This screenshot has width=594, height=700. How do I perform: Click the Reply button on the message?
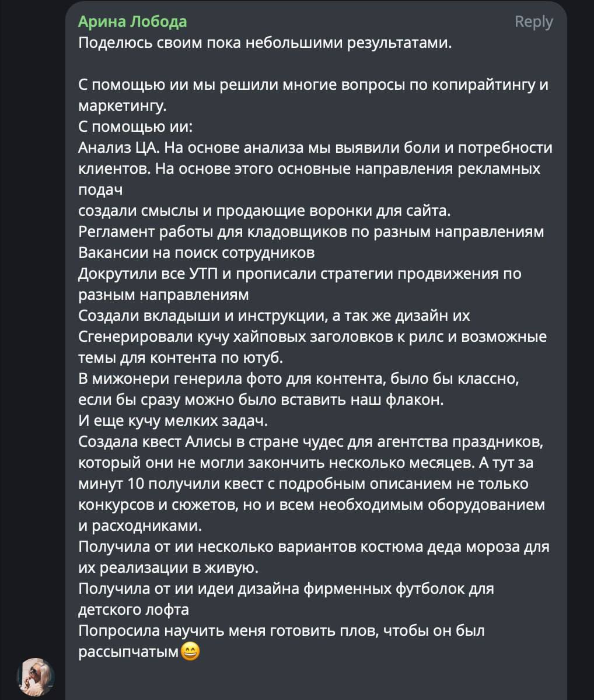coord(533,22)
